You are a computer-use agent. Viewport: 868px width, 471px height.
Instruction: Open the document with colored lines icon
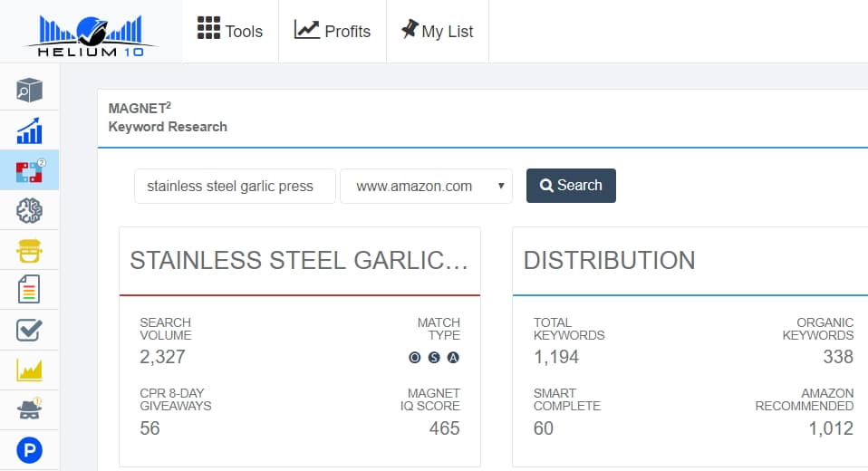click(29, 290)
